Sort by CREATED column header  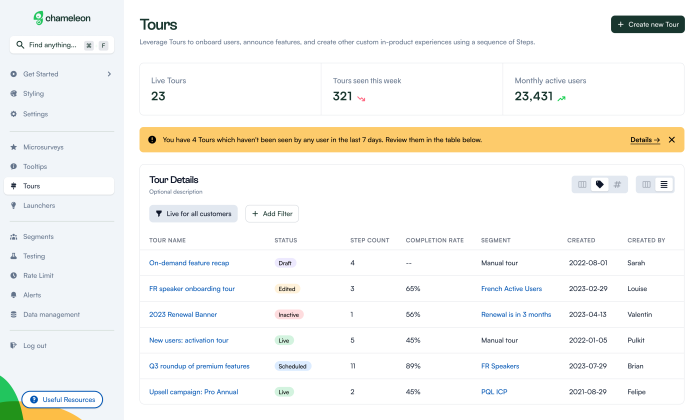[x=581, y=240]
